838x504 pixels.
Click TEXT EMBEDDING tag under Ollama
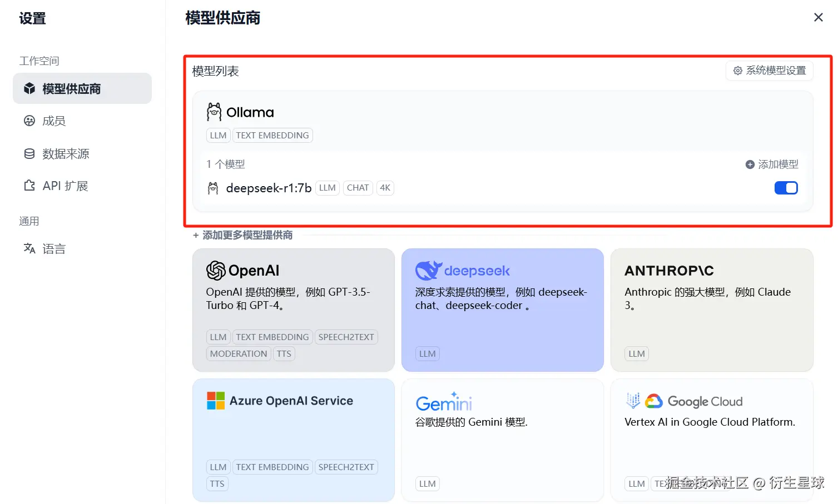click(272, 135)
